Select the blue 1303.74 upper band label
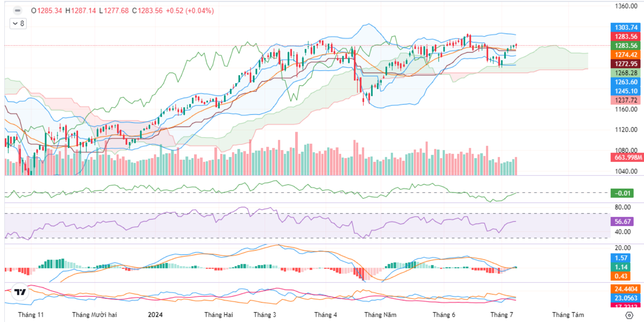The width and height of the screenshot is (644, 322). [627, 27]
